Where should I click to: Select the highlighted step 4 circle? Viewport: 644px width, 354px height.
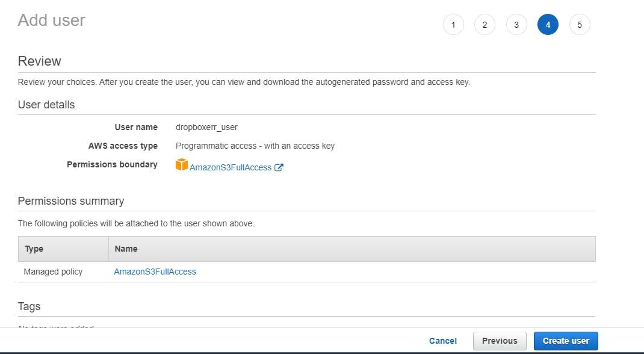pyautogui.click(x=548, y=25)
